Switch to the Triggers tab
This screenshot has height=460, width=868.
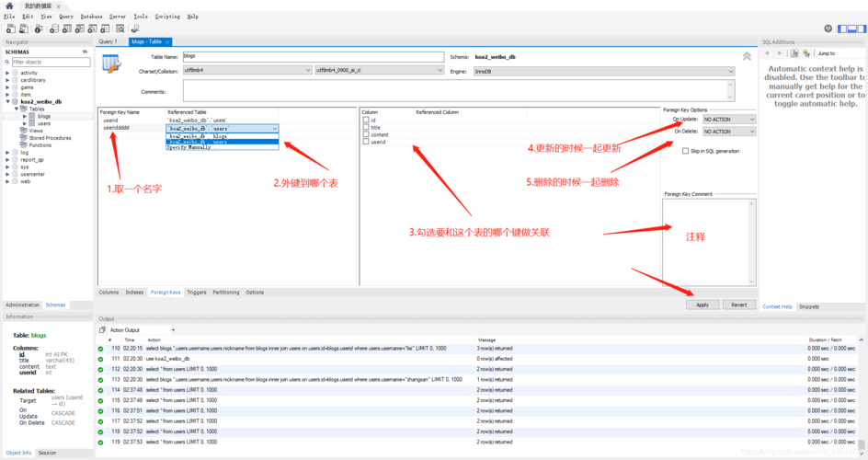tap(197, 293)
